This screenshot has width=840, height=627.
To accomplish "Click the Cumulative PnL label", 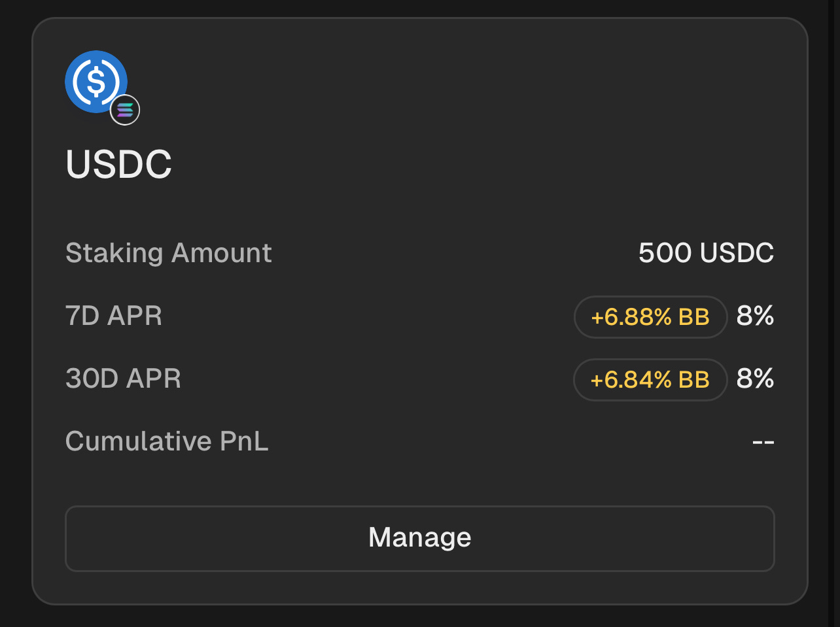I will pos(167,441).
